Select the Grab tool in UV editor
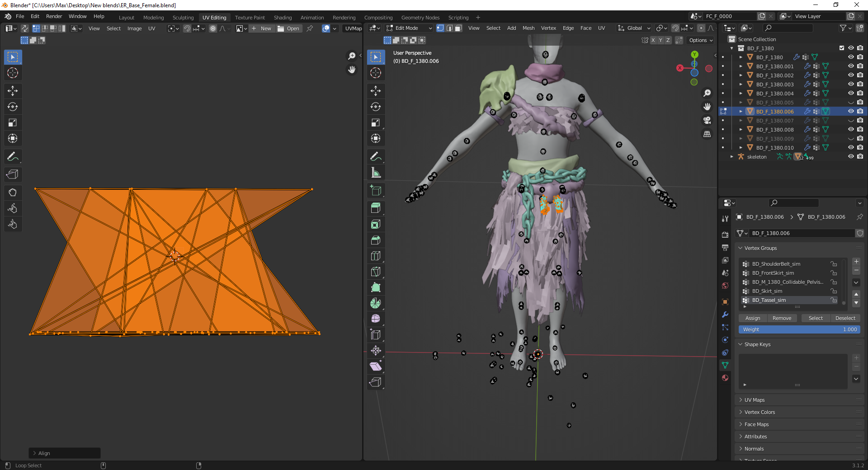 tap(13, 193)
